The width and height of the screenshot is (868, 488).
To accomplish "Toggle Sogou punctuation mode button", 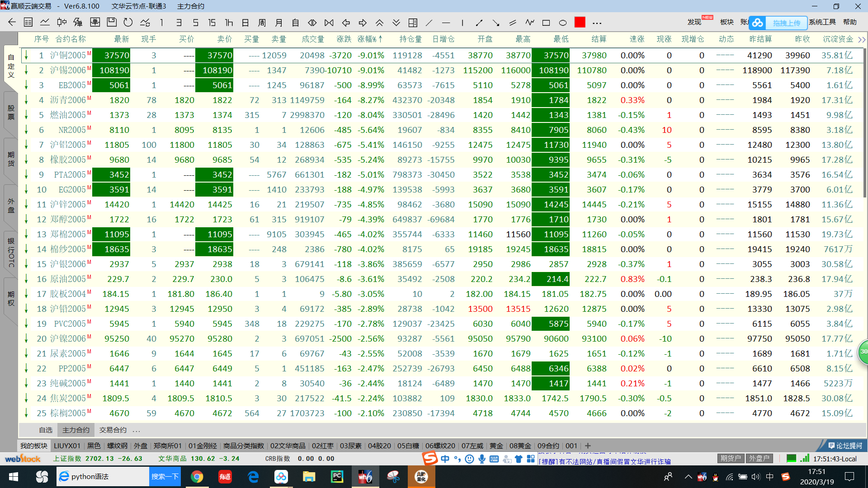I will tap(458, 459).
